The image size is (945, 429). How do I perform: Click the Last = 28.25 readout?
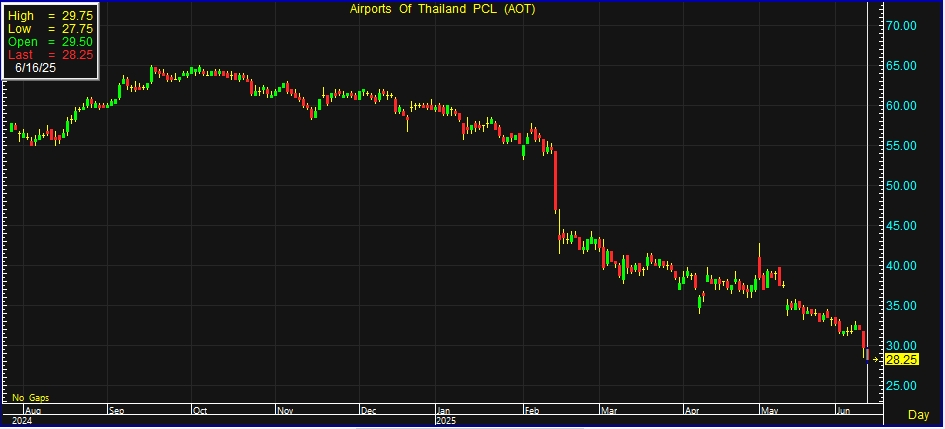(x=50, y=55)
